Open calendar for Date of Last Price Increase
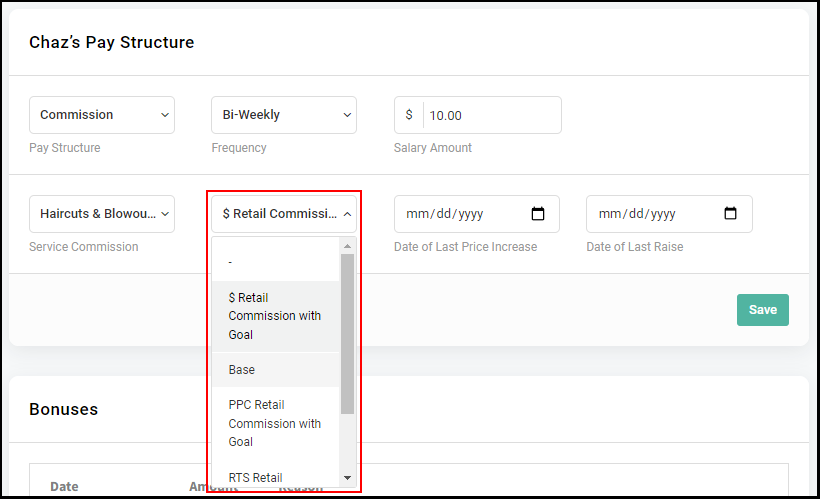 click(538, 214)
